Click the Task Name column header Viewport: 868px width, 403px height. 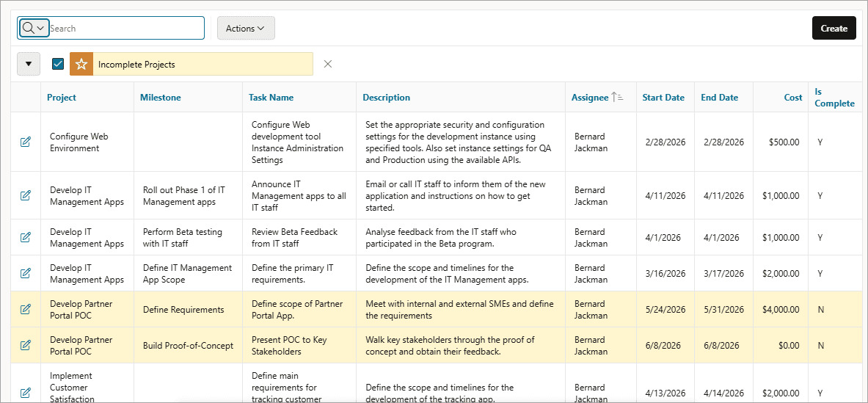(x=271, y=98)
